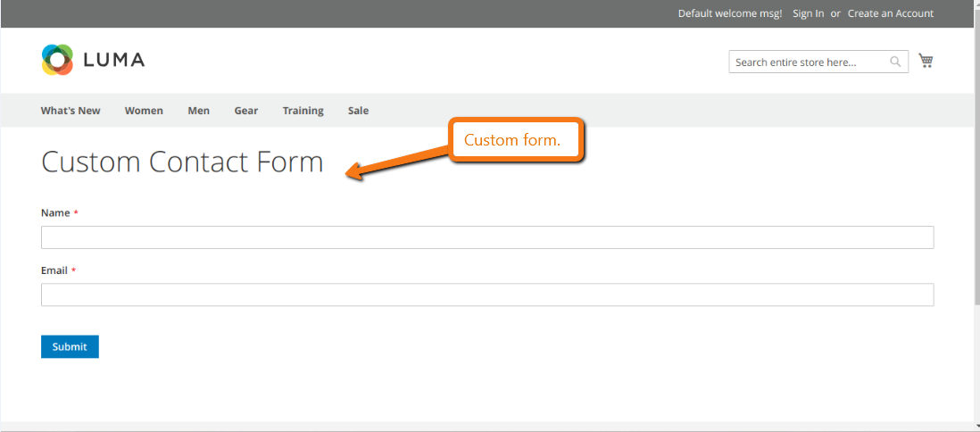Click the Email field label

click(54, 270)
